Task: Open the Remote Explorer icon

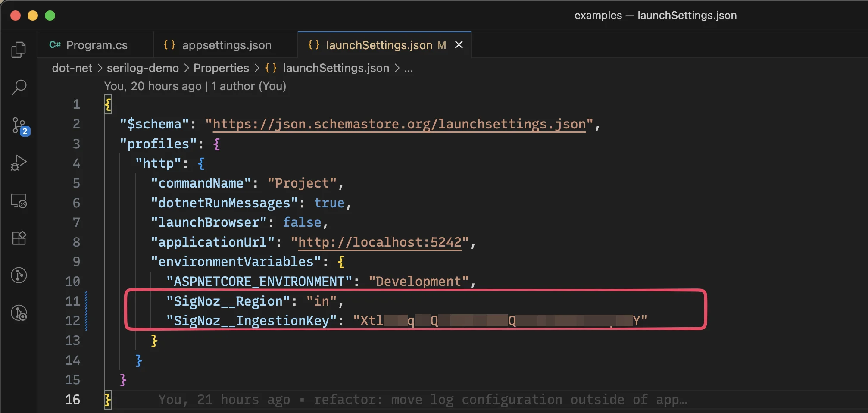Action: point(19,201)
